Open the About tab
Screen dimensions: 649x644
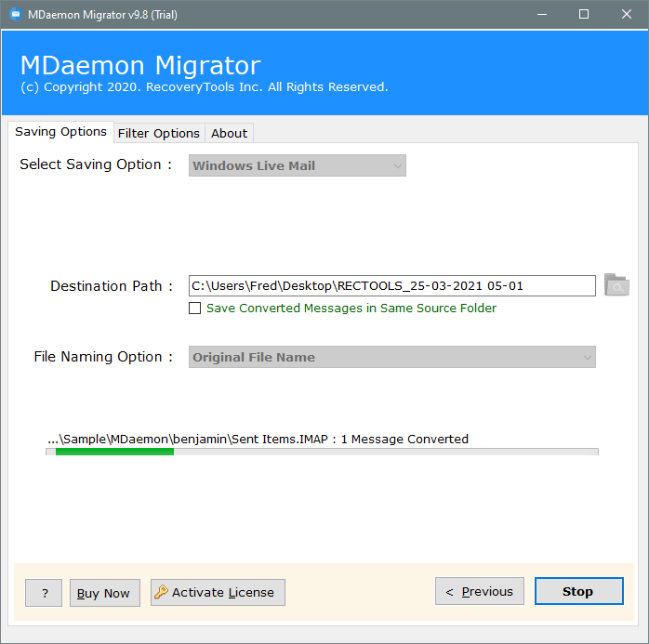(x=229, y=133)
